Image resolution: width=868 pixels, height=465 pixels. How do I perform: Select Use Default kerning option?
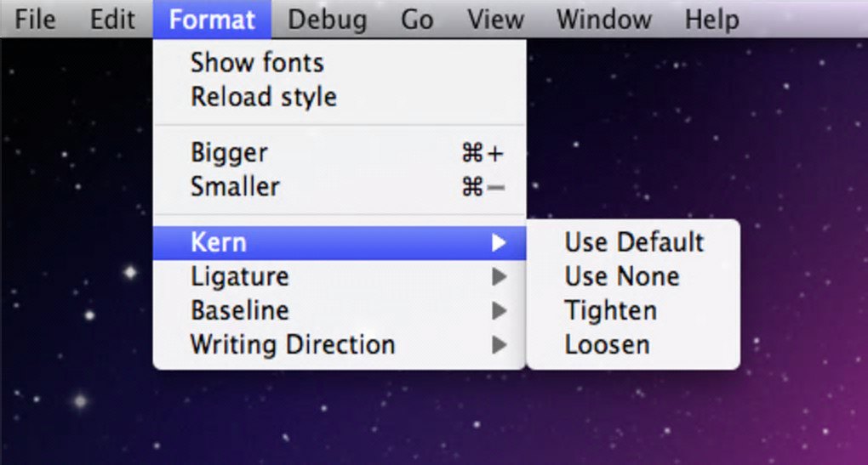(634, 242)
